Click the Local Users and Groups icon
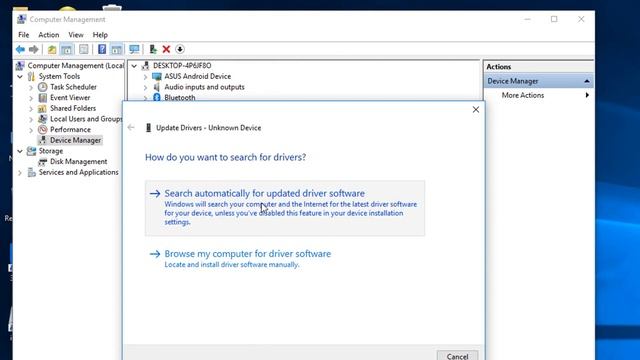 point(42,119)
